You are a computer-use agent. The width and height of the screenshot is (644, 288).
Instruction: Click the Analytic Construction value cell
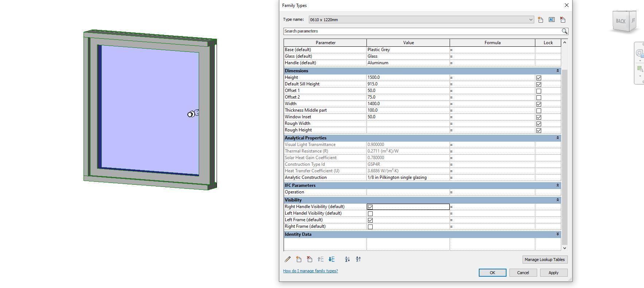[x=408, y=177]
